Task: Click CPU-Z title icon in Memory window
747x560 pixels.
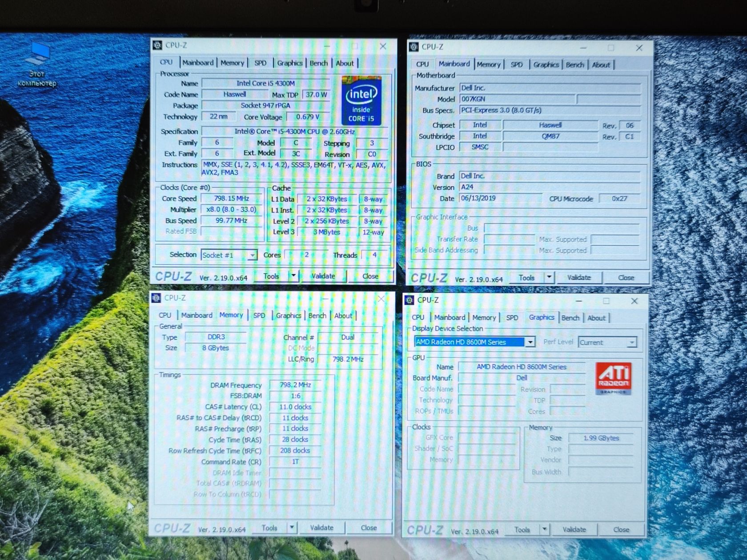Action: point(156,298)
